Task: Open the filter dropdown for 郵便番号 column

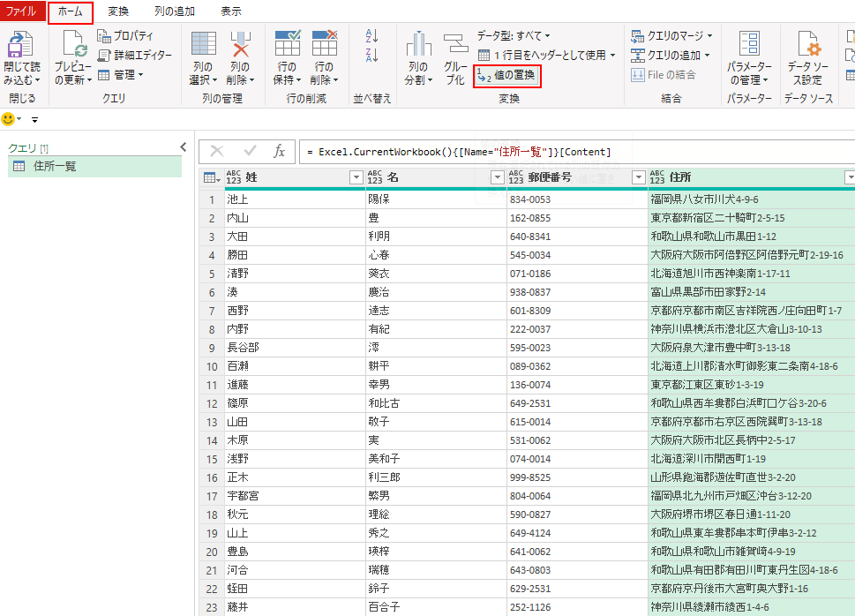Action: pos(639,177)
